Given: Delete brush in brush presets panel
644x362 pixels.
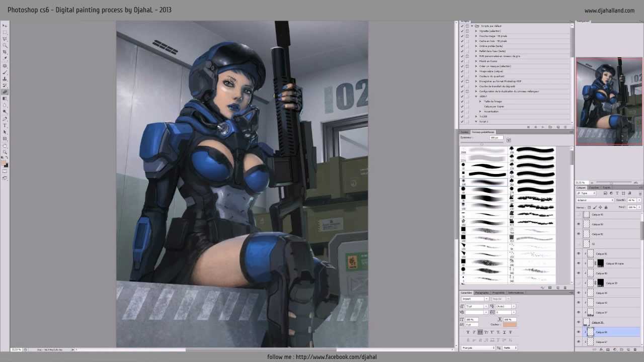Looking at the screenshot, I should pos(565,288).
